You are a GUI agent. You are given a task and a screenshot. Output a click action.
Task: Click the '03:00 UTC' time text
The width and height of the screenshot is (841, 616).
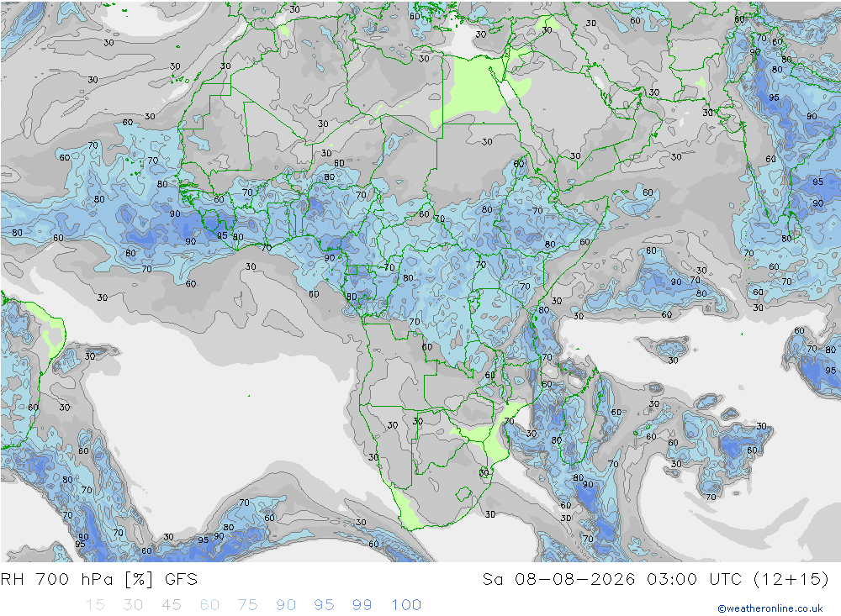[x=695, y=580]
